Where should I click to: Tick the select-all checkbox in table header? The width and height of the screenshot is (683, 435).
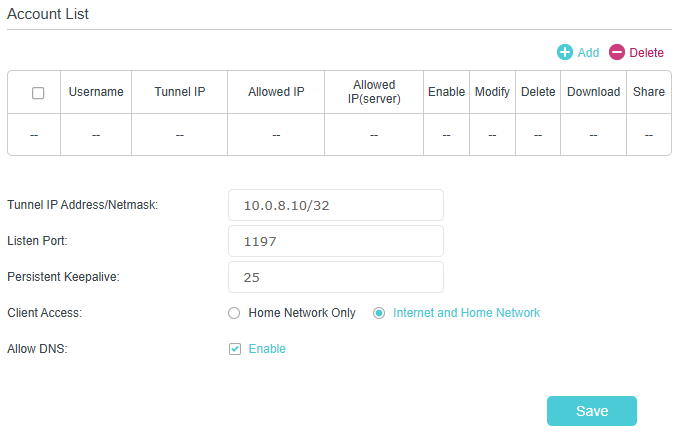click(x=38, y=93)
